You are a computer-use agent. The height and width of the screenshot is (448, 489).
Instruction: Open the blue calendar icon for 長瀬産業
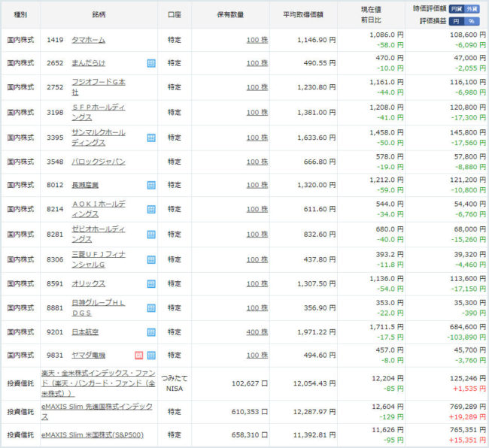click(x=151, y=185)
